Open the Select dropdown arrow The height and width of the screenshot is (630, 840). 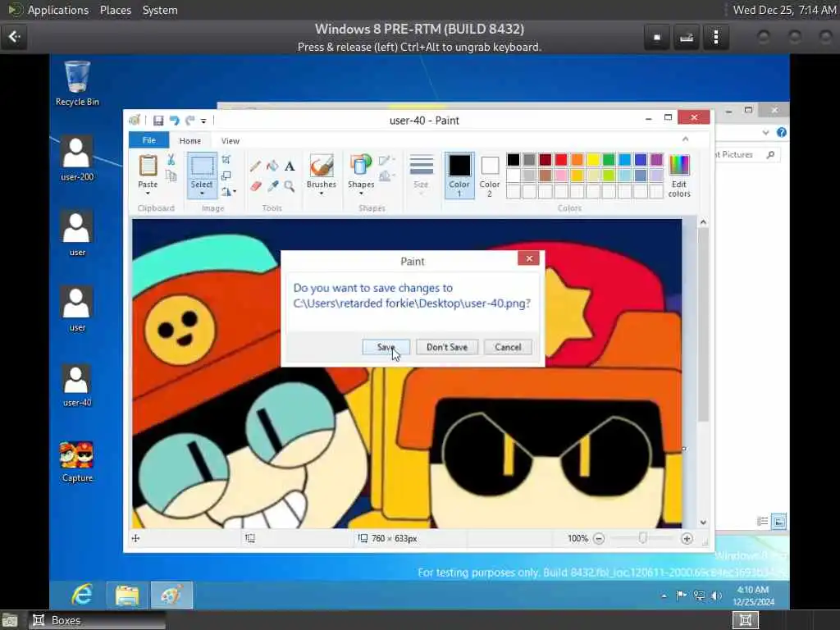(x=202, y=193)
